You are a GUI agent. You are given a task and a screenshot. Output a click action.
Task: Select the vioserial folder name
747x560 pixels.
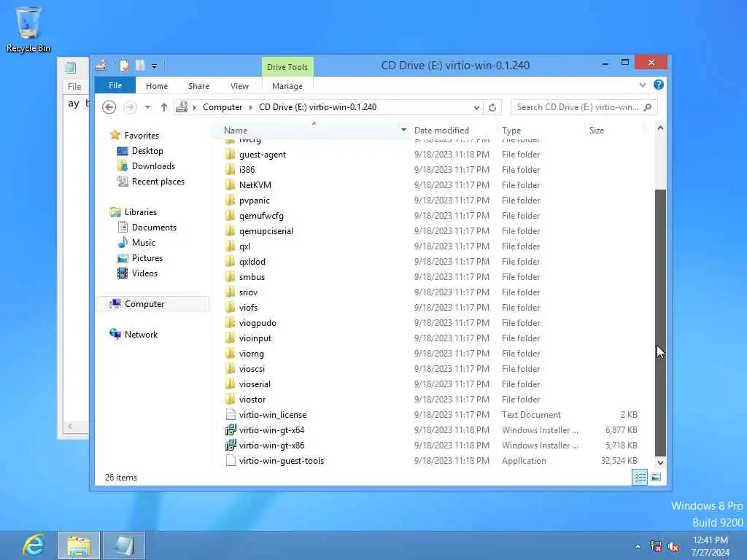pyautogui.click(x=255, y=384)
